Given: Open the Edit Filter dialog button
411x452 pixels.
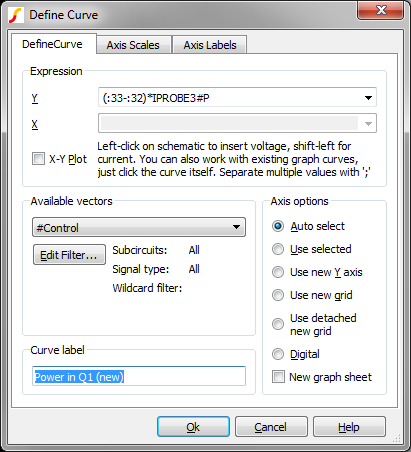Looking at the screenshot, I should point(69,255).
